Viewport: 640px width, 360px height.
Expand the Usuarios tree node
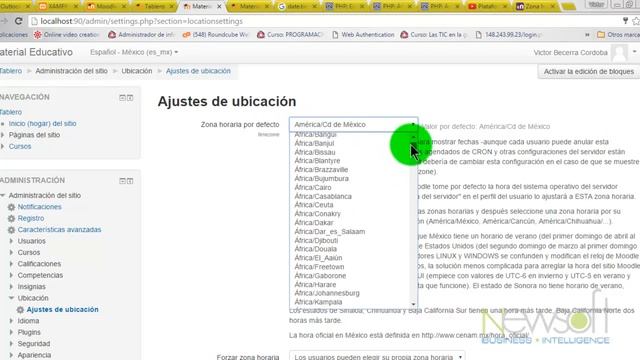pyautogui.click(x=11, y=241)
